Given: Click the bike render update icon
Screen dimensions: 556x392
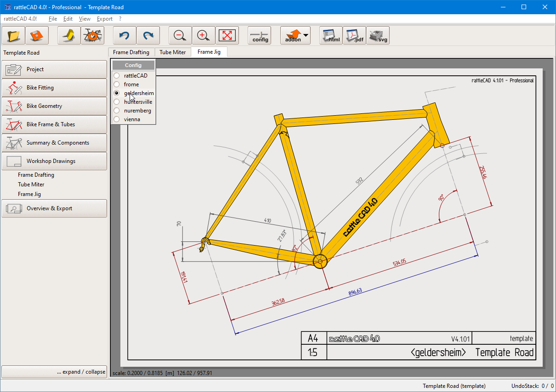Looking at the screenshot, I should 92,35.
